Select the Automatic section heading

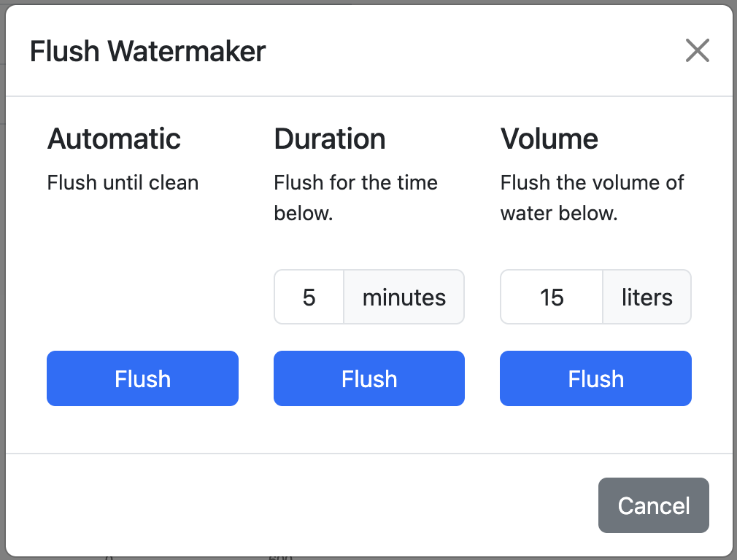(x=114, y=139)
